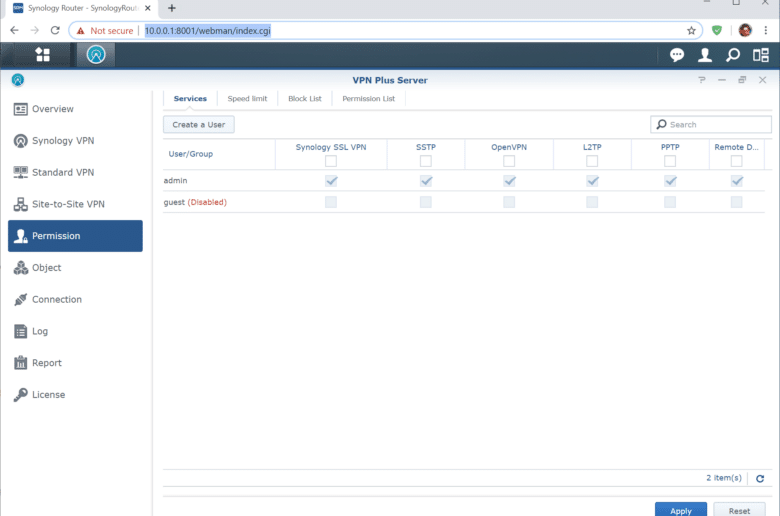Viewport: 780px width, 516px height.
Task: Reload the browser page
Action: tap(55, 30)
